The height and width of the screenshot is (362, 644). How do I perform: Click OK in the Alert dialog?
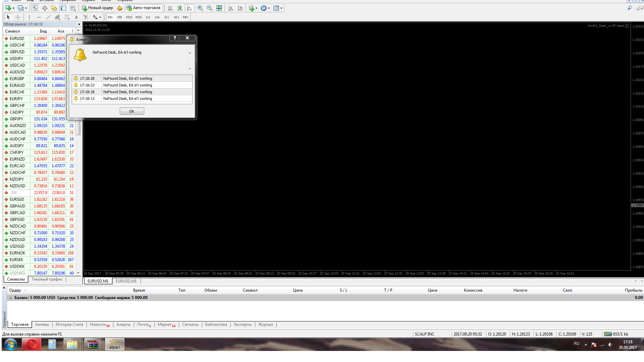[x=132, y=111]
